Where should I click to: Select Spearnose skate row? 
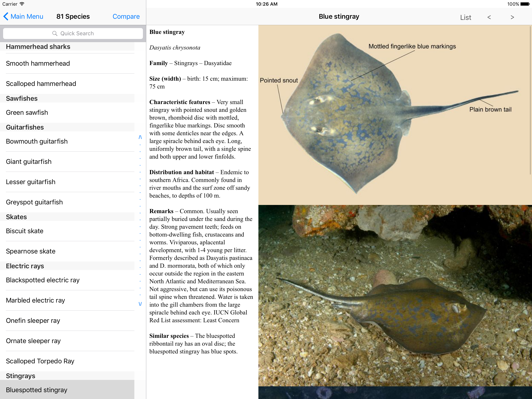pos(67,251)
